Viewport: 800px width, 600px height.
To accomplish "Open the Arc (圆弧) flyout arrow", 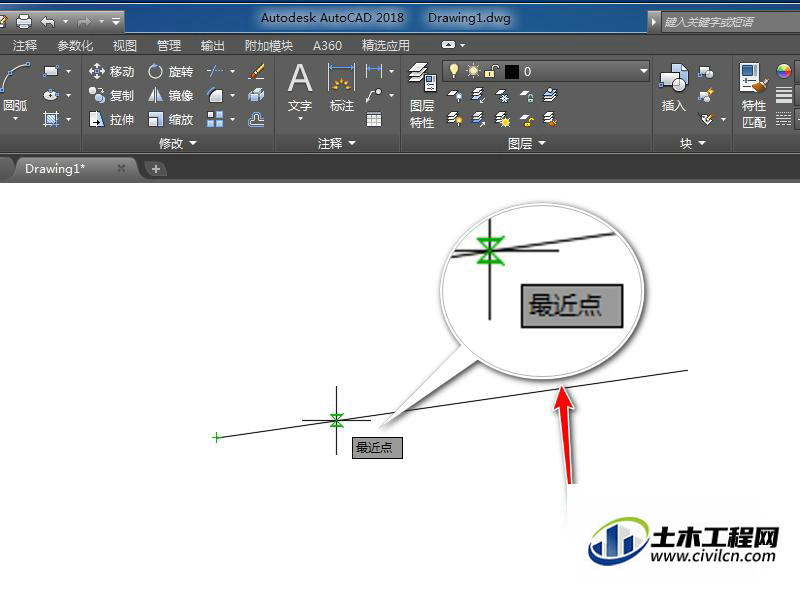I will click(15, 119).
